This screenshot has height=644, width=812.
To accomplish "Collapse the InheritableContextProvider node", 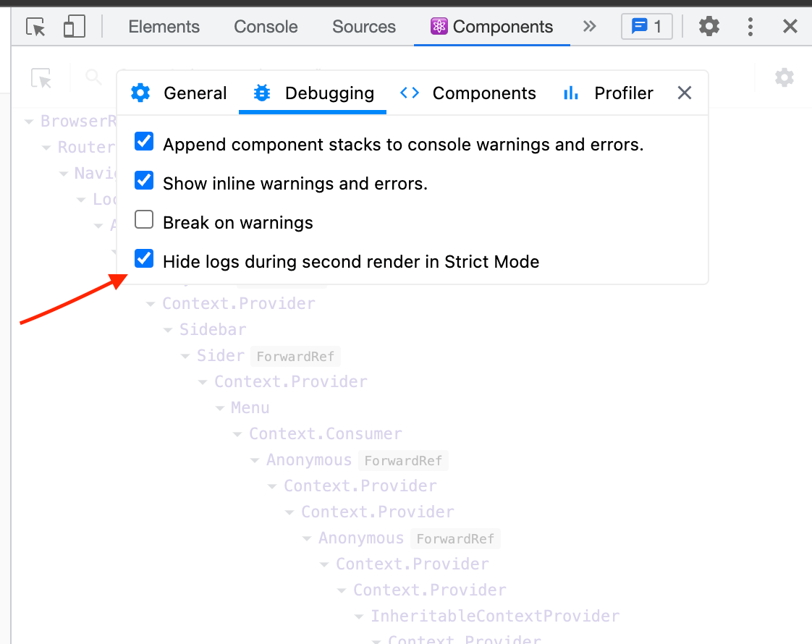I will coord(360,616).
